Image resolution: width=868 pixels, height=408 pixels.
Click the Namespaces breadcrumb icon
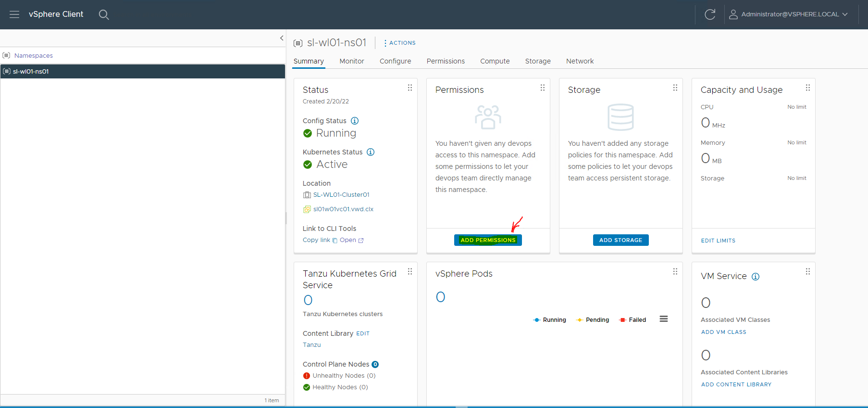click(6, 55)
